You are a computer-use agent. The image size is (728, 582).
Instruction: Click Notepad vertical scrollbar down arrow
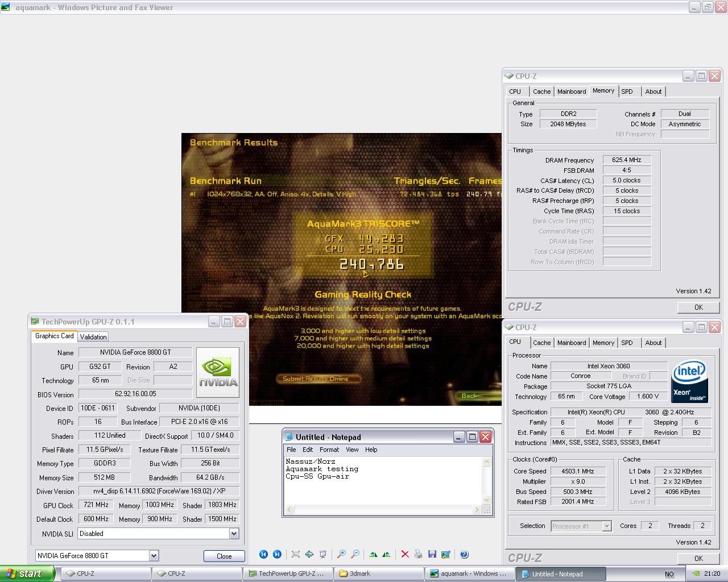tap(486, 500)
